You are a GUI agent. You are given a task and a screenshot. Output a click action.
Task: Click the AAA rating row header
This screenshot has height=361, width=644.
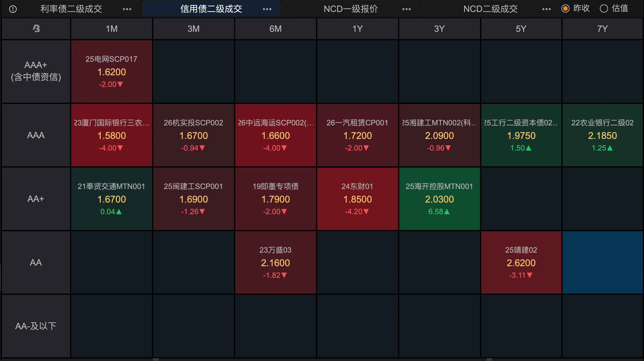36,135
